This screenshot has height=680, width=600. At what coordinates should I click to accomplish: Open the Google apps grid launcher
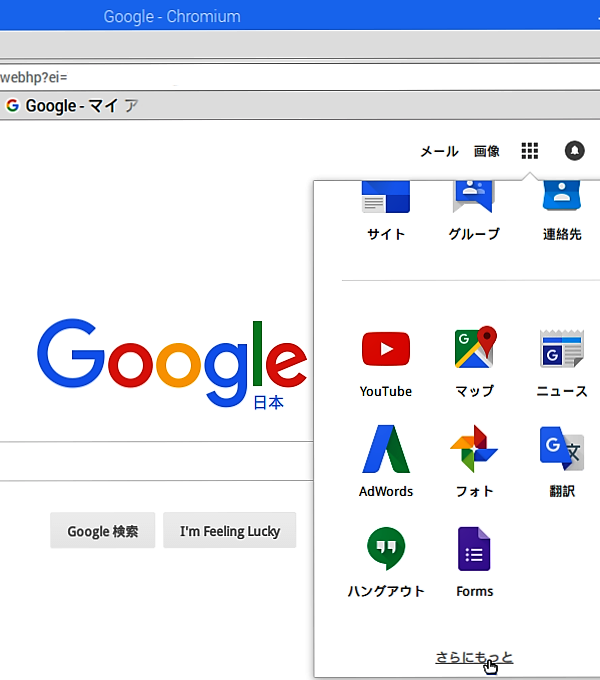coord(529,151)
